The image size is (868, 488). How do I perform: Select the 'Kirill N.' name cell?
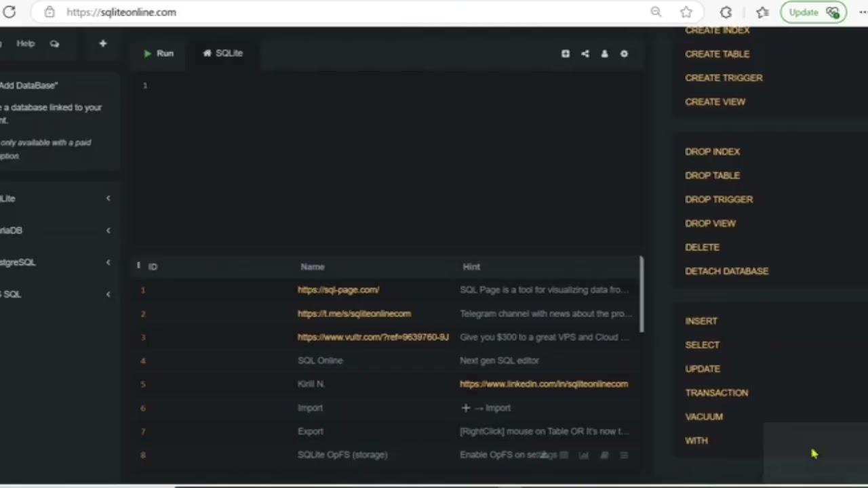tap(311, 384)
